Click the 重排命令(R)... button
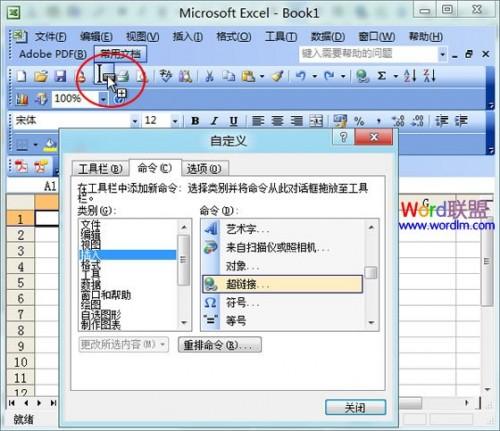Viewport: 500px width, 431px height. pos(220,345)
